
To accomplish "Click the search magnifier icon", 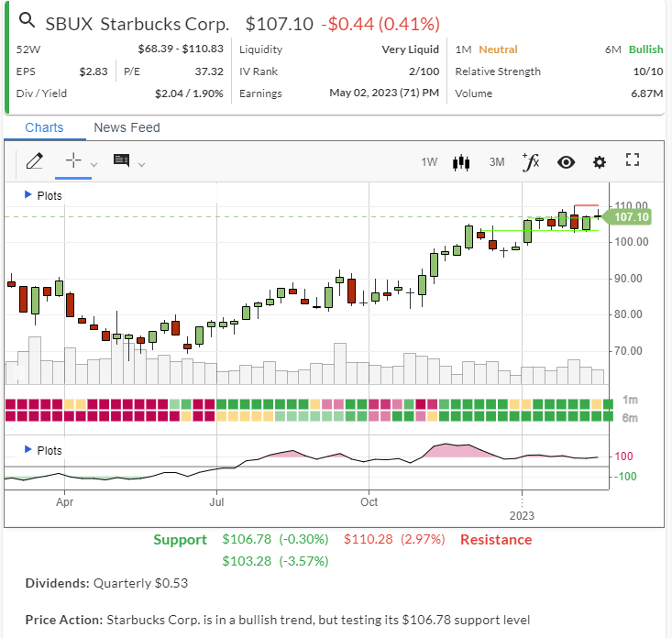I will pyautogui.click(x=27, y=20).
